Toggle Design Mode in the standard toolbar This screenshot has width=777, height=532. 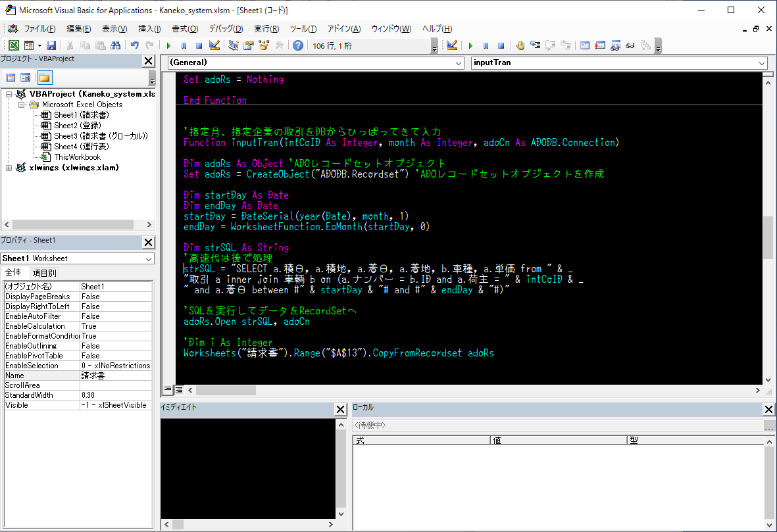(214, 45)
